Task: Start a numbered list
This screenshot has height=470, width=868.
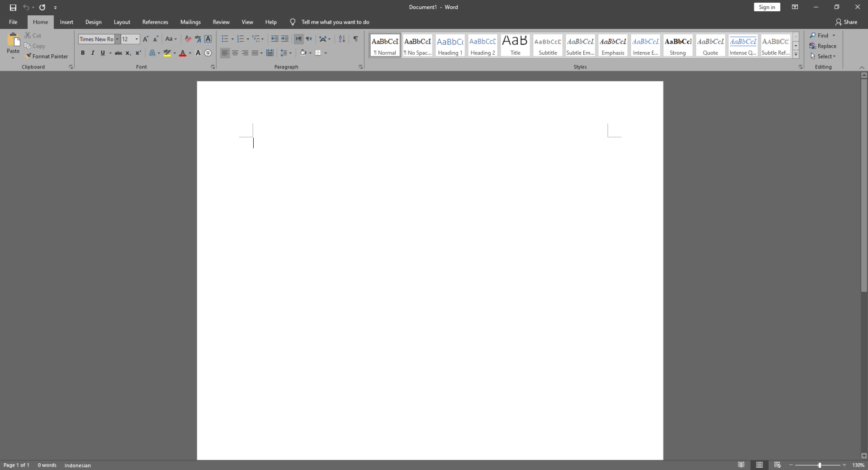Action: pos(241,39)
